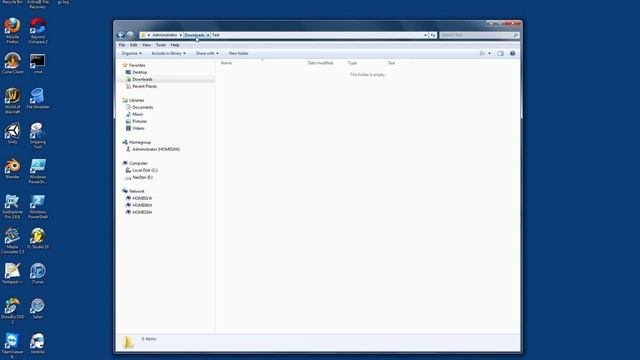Open Recent Places in sidebar

[144, 86]
